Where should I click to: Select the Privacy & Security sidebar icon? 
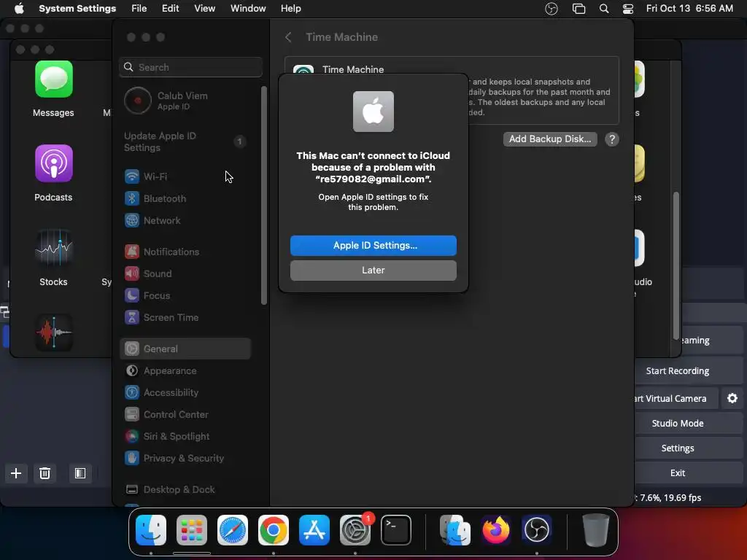click(x=132, y=458)
